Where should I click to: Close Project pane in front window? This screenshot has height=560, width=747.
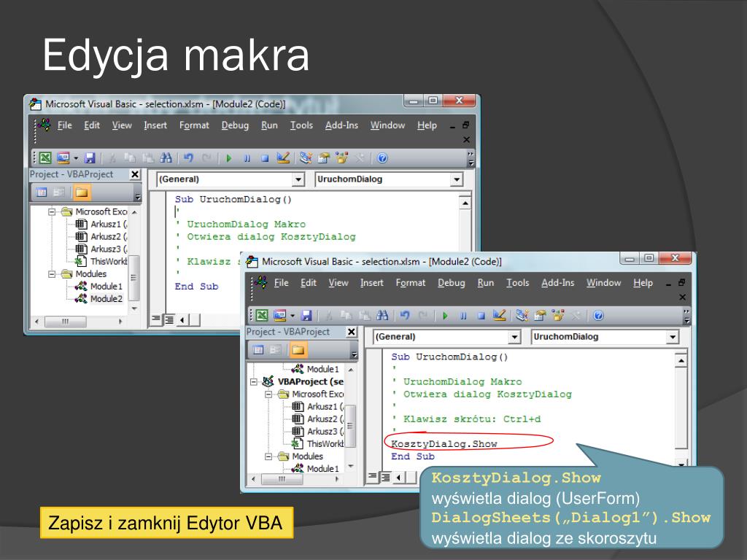[x=352, y=332]
